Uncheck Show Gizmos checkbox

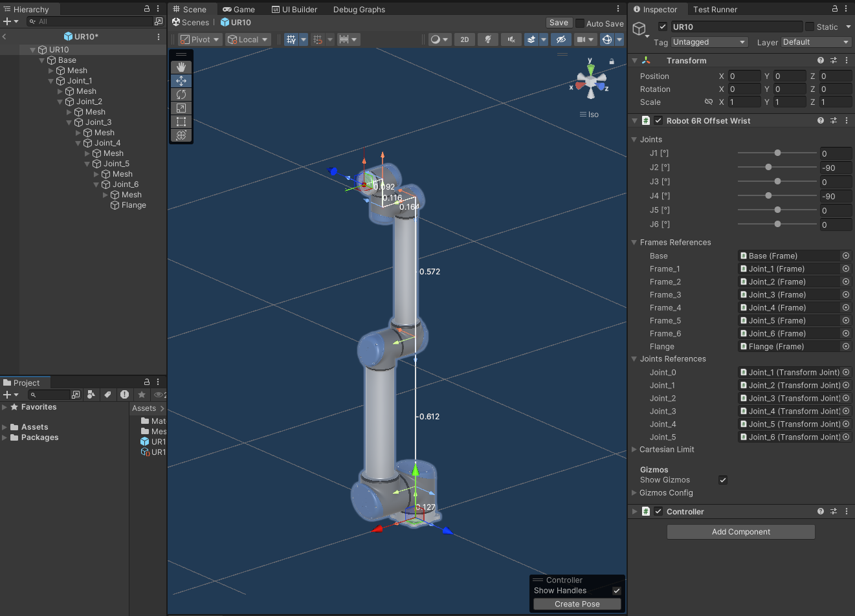coord(723,480)
